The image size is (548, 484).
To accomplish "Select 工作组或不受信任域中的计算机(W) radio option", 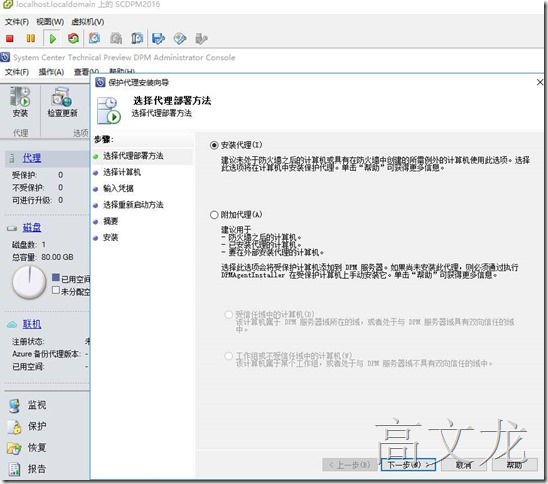I will point(229,356).
